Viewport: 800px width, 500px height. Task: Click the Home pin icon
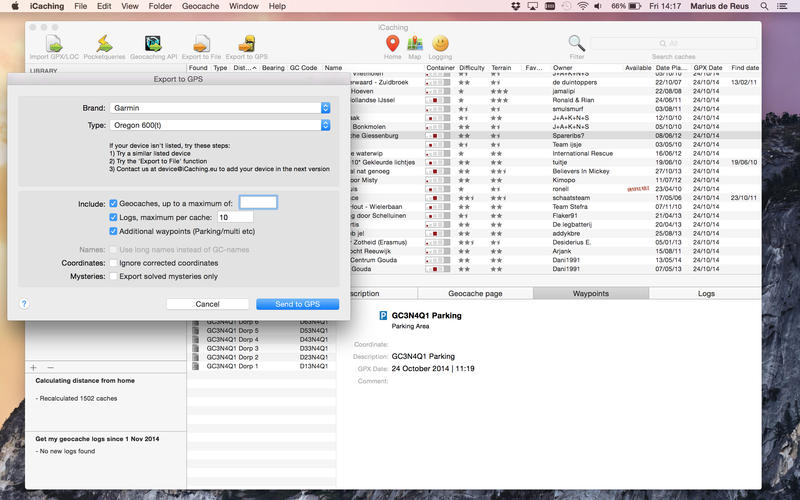pyautogui.click(x=392, y=44)
